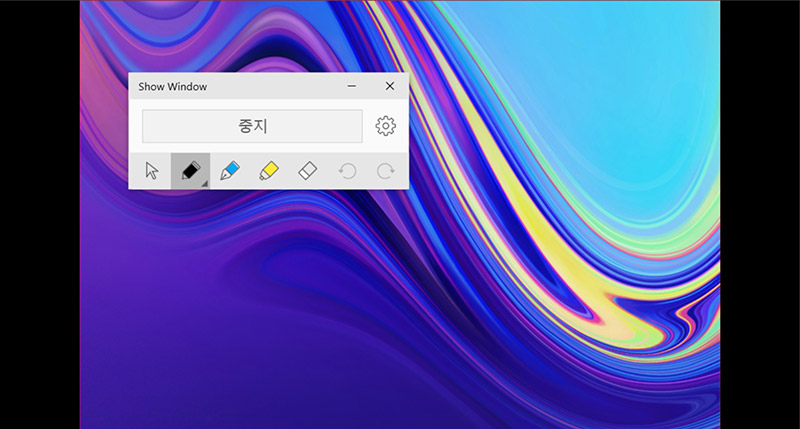Pick the yellow highlighter tool
Screen dimensions: 800x429
coord(269,171)
